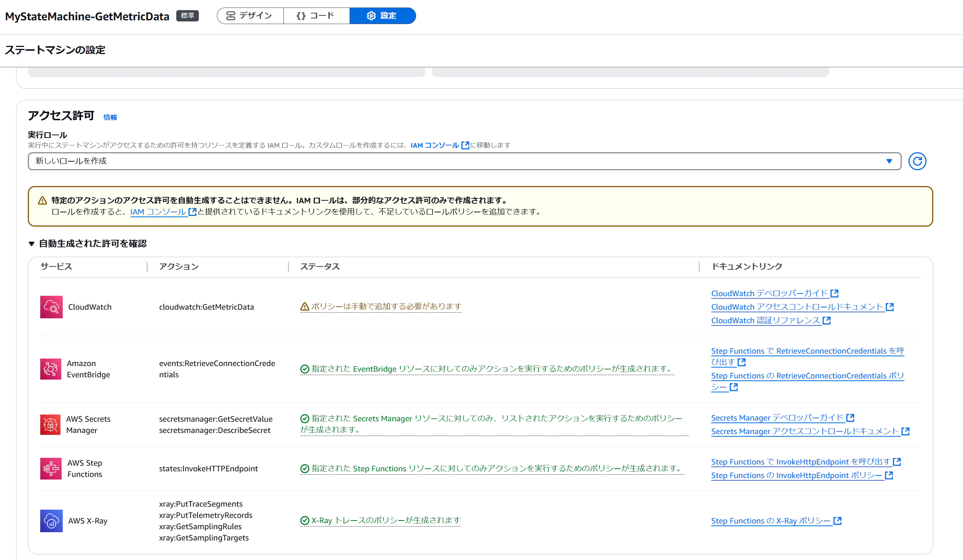The image size is (963, 560).
Task: Click the AWS Step Functions service icon
Action: point(51,468)
